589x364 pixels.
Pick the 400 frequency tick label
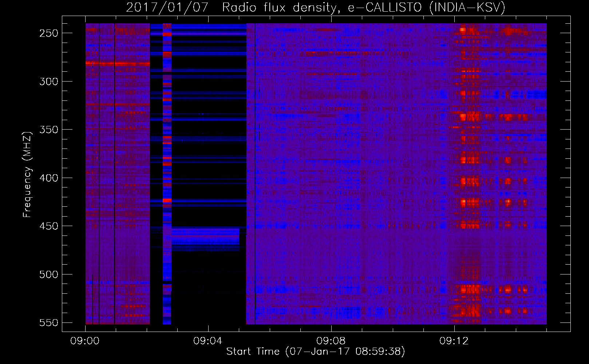(x=49, y=178)
